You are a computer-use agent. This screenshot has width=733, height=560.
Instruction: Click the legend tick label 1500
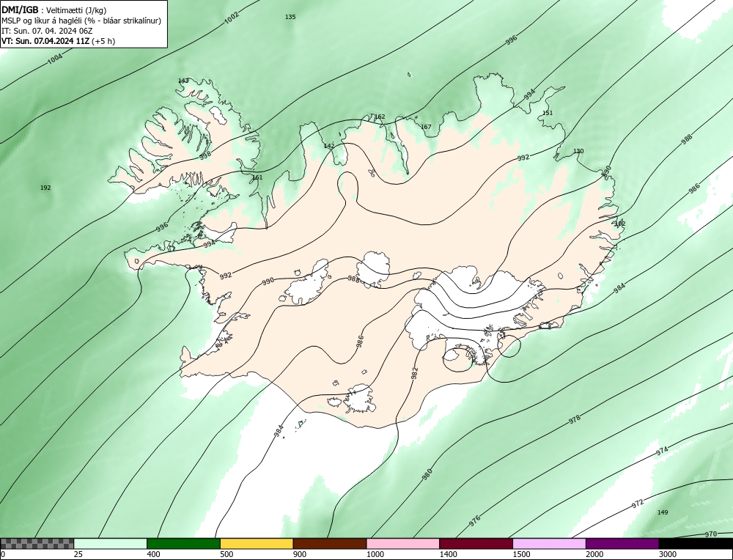click(521, 554)
